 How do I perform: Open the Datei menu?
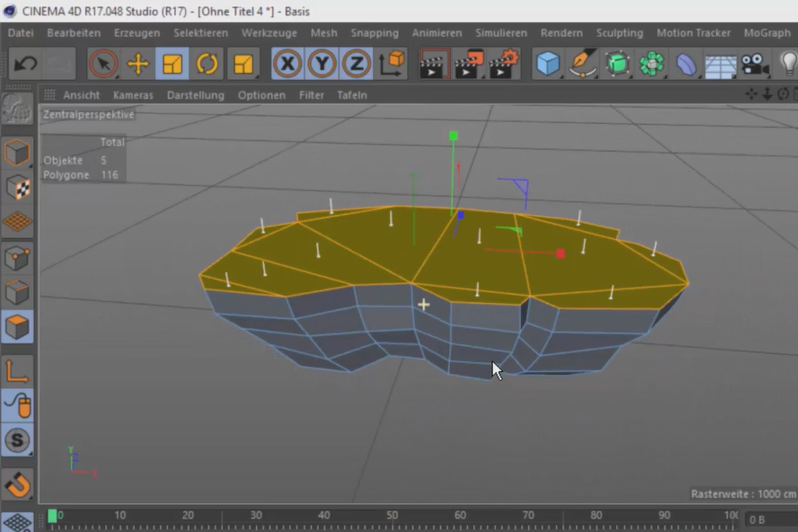21,33
